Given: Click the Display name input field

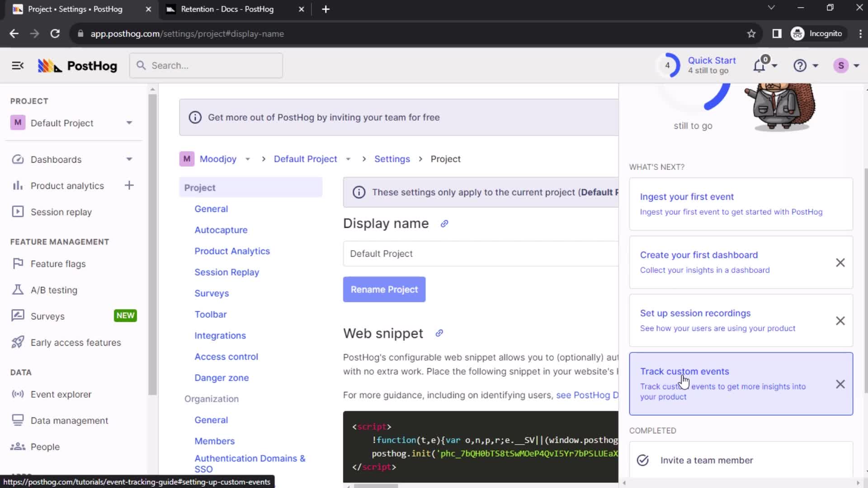Looking at the screenshot, I should tap(481, 253).
